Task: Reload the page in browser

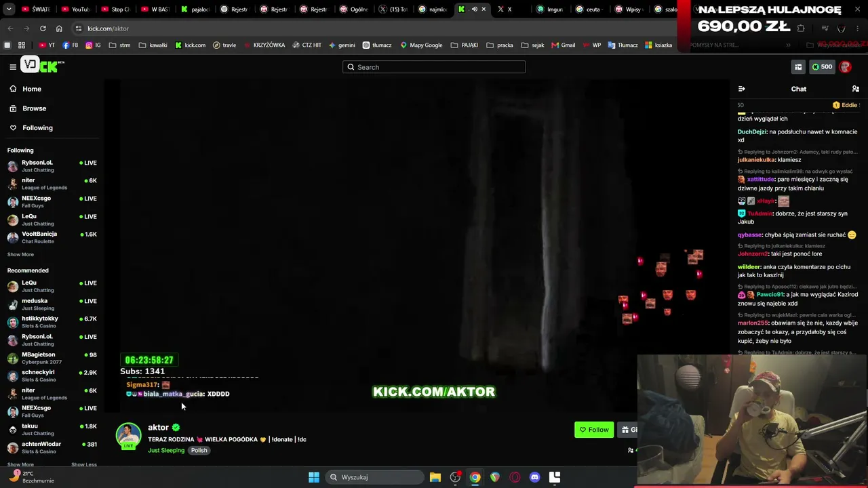Action: tap(43, 28)
